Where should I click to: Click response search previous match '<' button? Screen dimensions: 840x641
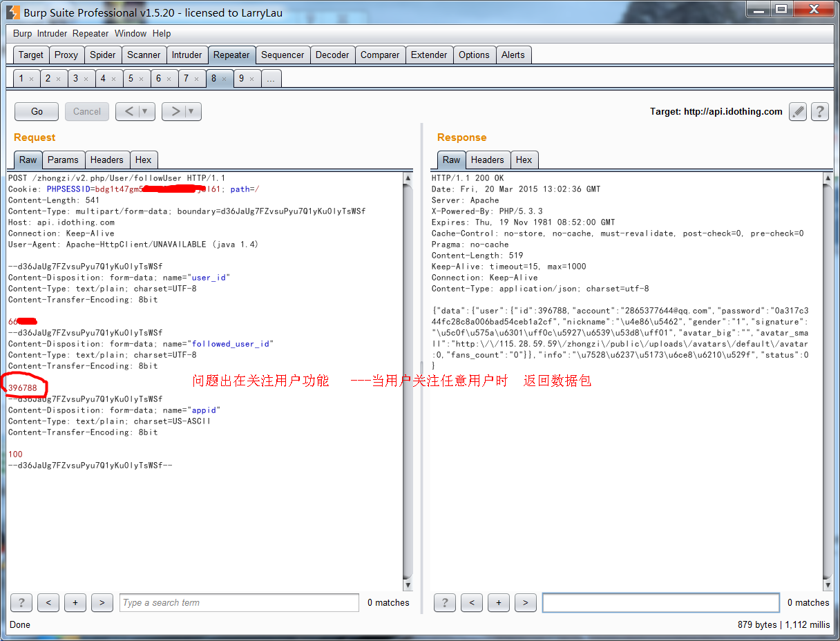[x=472, y=602]
